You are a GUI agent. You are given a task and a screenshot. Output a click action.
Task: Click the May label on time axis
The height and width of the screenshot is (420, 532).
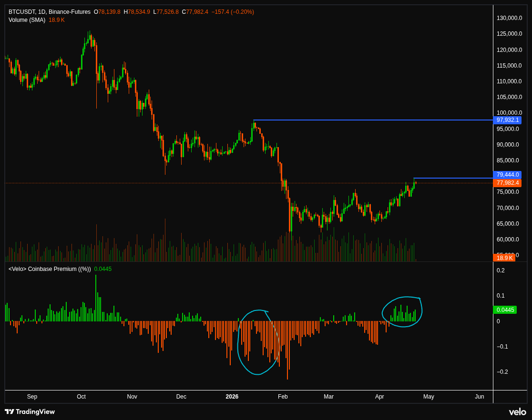pyautogui.click(x=429, y=396)
